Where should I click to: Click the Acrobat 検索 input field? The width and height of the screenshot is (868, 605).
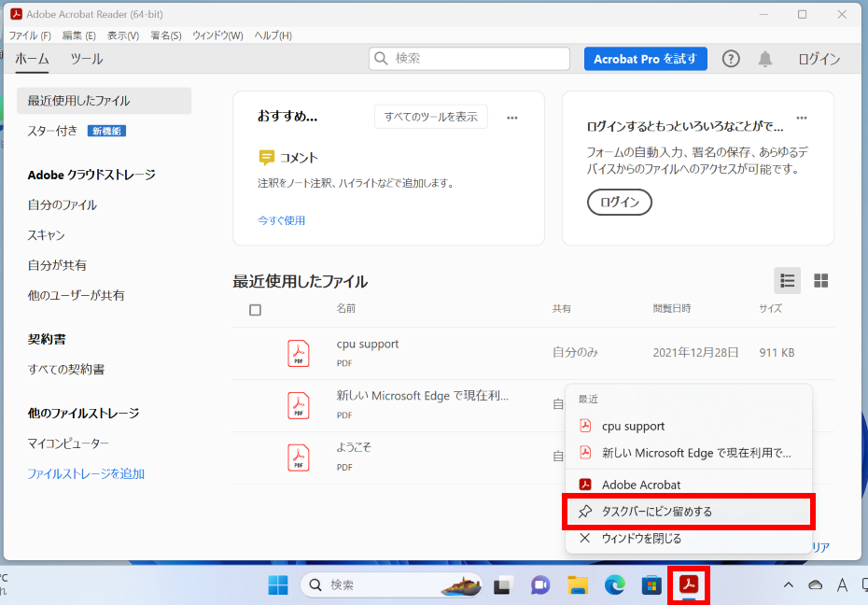pyautogui.click(x=469, y=58)
